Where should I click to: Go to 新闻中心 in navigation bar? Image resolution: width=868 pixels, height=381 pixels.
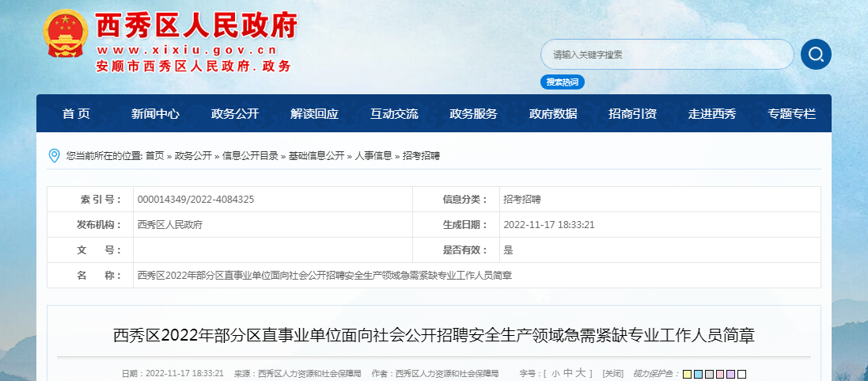point(155,113)
